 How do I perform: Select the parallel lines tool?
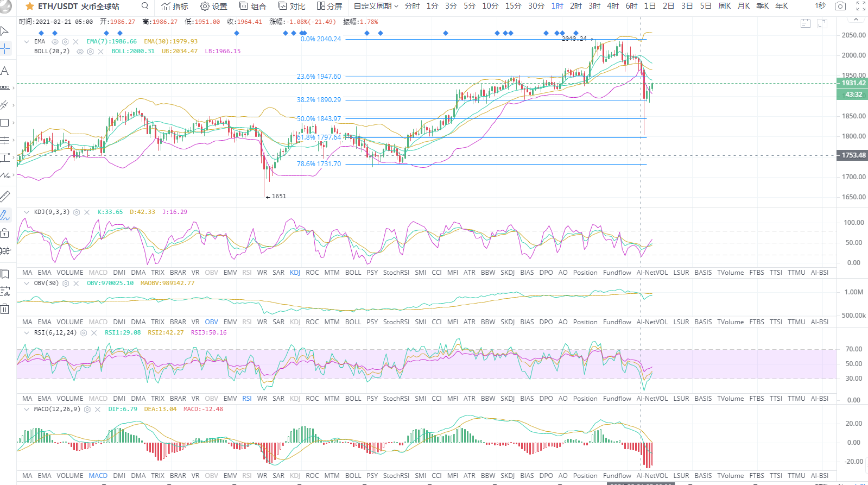click(5, 140)
